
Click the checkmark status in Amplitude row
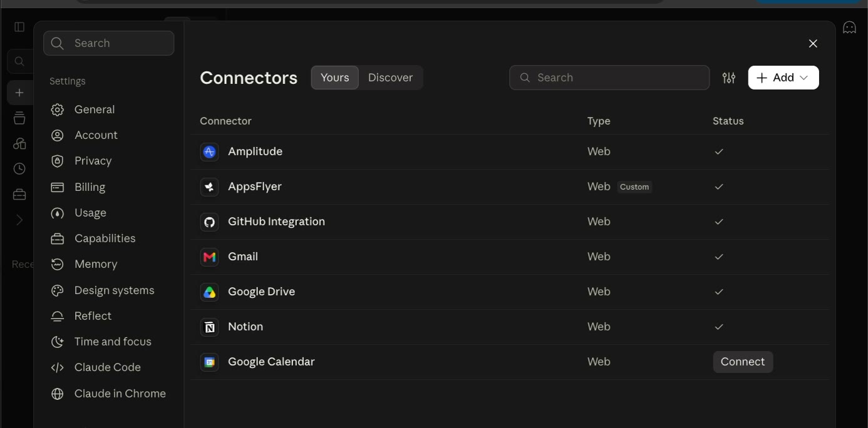pyautogui.click(x=719, y=151)
